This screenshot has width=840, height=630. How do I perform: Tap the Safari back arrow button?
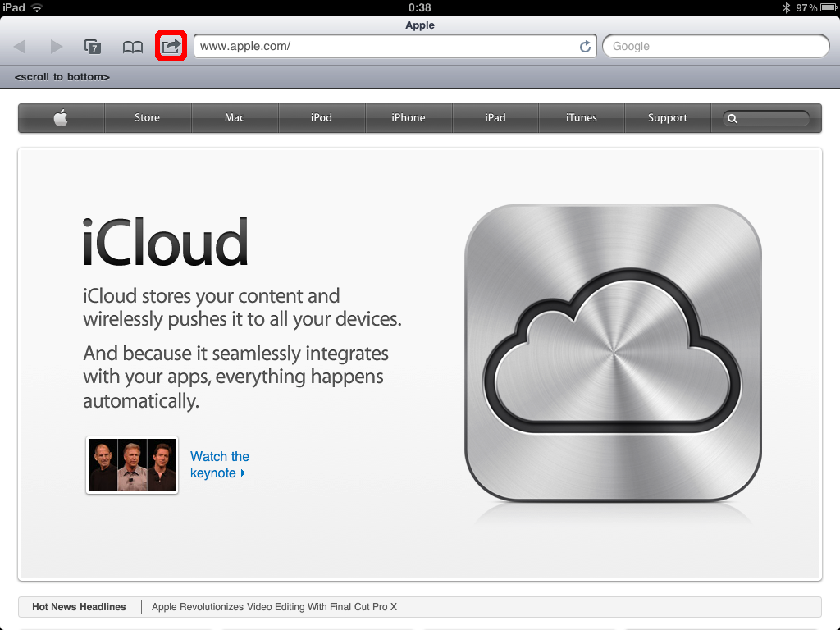(x=21, y=47)
